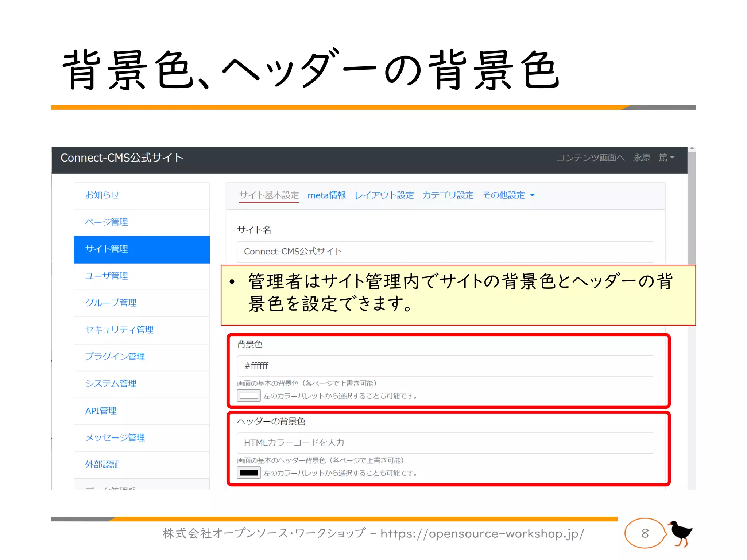
Task: Open メッセージ管理
Action: 142,438
